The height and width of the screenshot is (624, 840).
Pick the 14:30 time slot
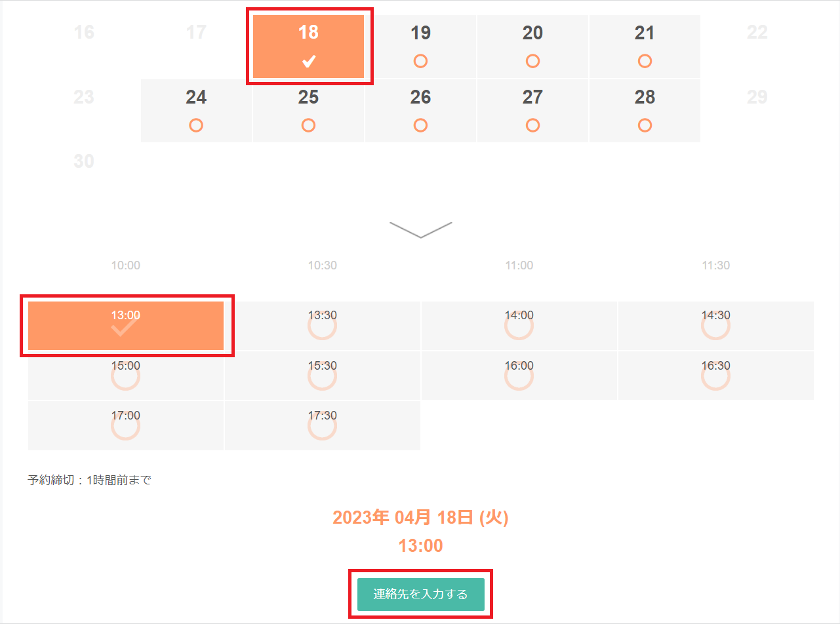[715, 326]
